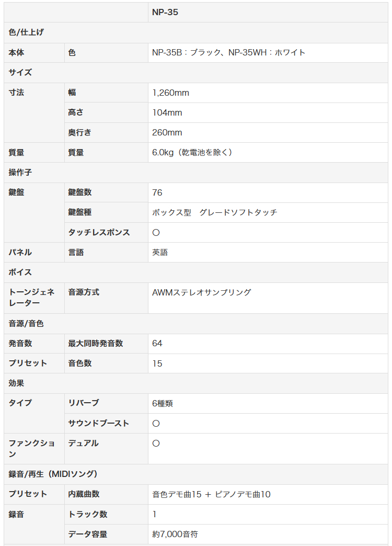Select the 内蔵曲数 demo song value
This screenshot has height=546, width=392.
211,494
